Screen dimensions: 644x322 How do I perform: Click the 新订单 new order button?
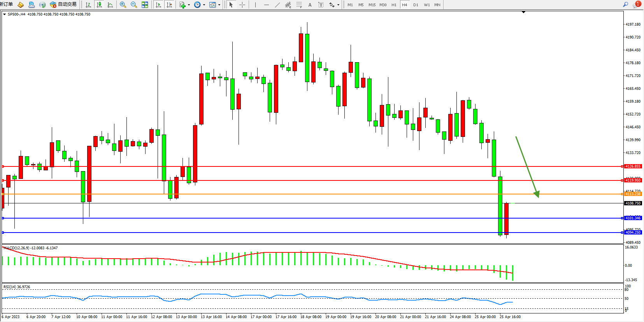(6, 4)
